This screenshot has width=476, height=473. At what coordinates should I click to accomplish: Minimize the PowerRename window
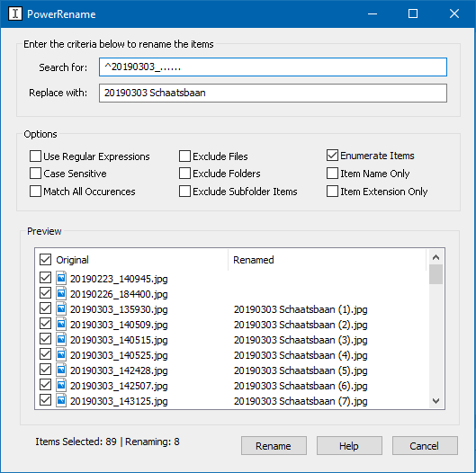coord(373,14)
